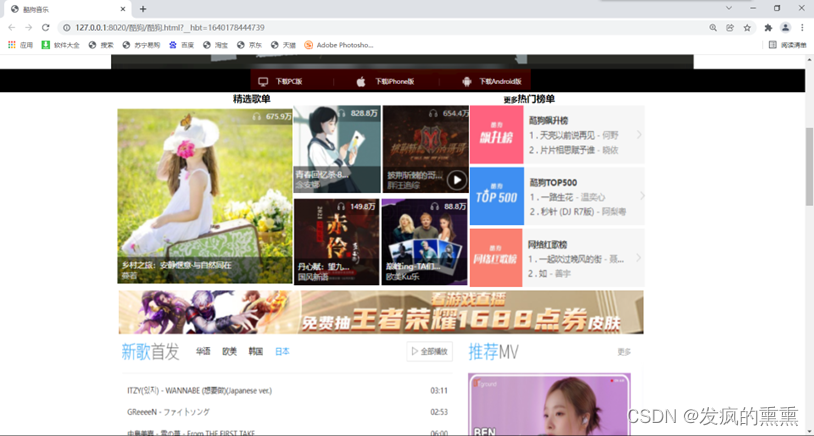Open the 天猫 bookmark
The width and height of the screenshot is (814, 436).
[283, 45]
